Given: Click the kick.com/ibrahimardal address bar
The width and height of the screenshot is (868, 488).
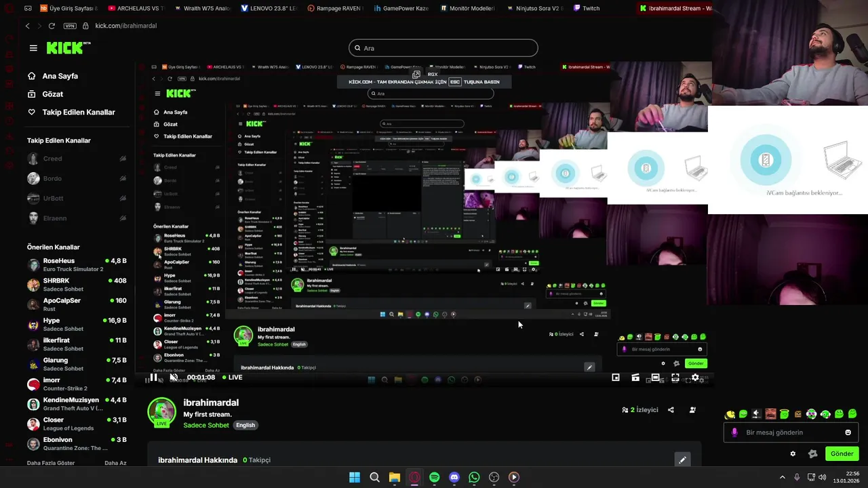Looking at the screenshot, I should pos(126,26).
